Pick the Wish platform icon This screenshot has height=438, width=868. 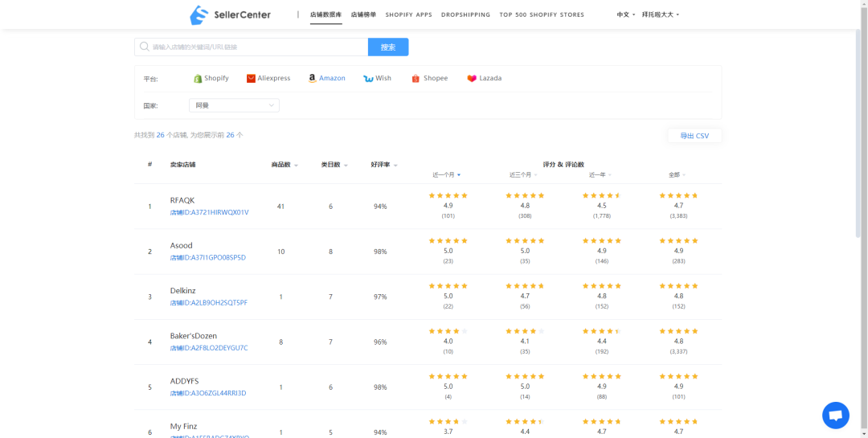tap(368, 79)
